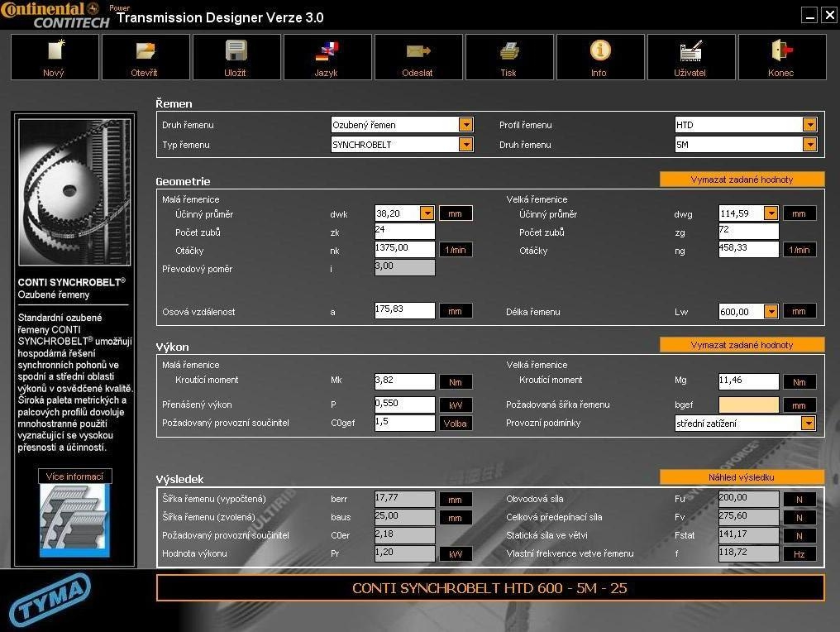Send via the Odeslat envelope icon
The height and width of the screenshot is (632, 840).
point(418,57)
